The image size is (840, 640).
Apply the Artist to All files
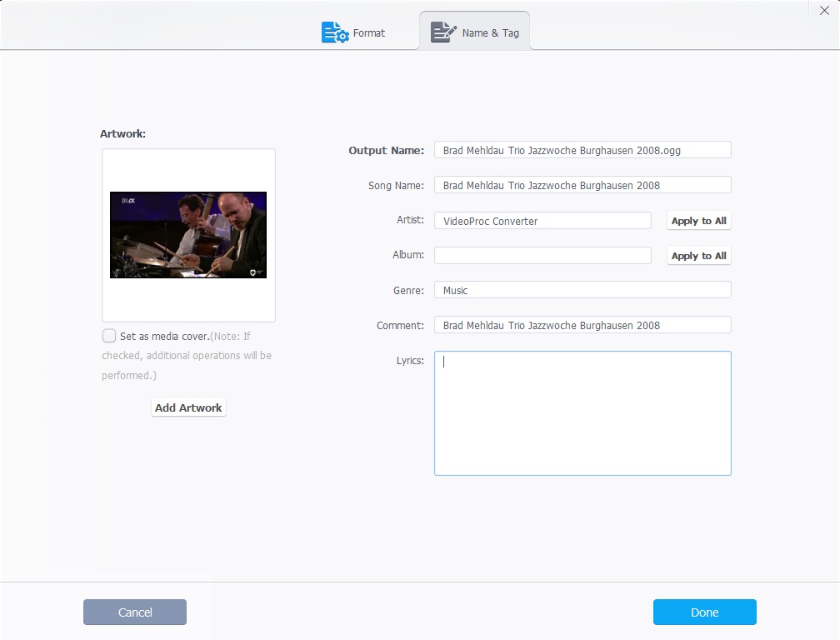698,220
